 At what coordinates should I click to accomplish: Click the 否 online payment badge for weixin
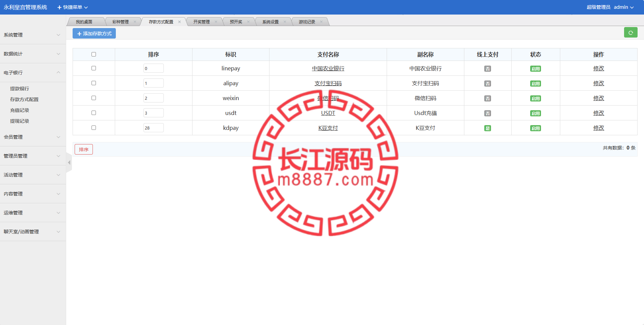(488, 98)
